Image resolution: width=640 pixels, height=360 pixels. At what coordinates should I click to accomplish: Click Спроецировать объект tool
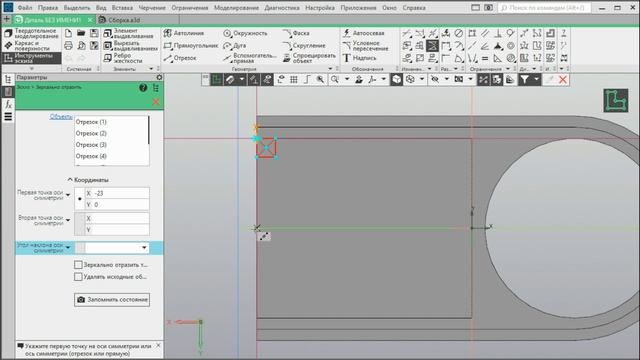309,58
